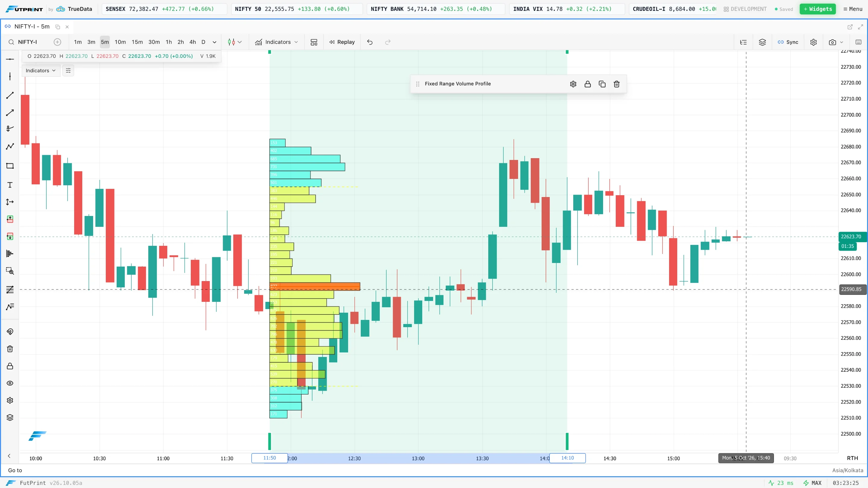Start bar Replay mode
Screen dimensions: 868x488
click(x=342, y=42)
